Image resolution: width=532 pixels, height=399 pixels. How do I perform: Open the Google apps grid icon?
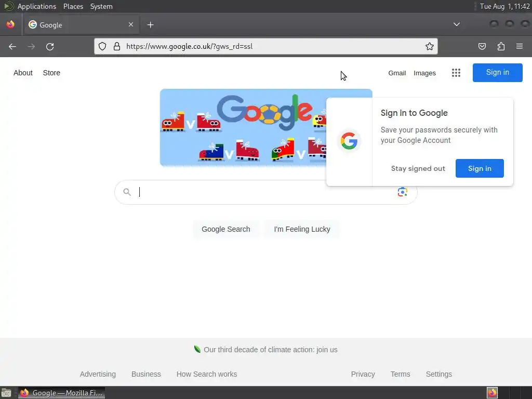pyautogui.click(x=456, y=73)
